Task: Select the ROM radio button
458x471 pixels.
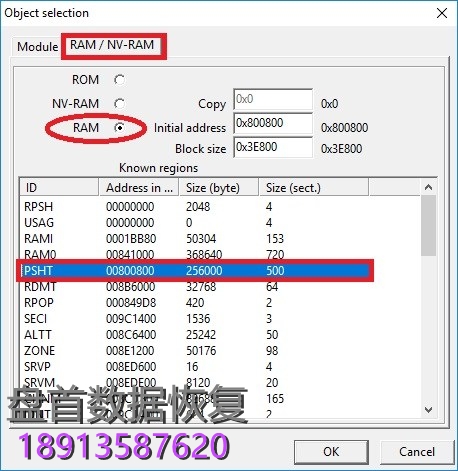Action: (119, 80)
